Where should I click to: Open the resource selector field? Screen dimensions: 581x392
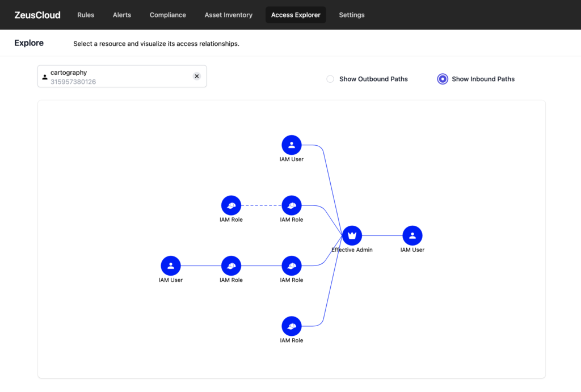coord(113,76)
